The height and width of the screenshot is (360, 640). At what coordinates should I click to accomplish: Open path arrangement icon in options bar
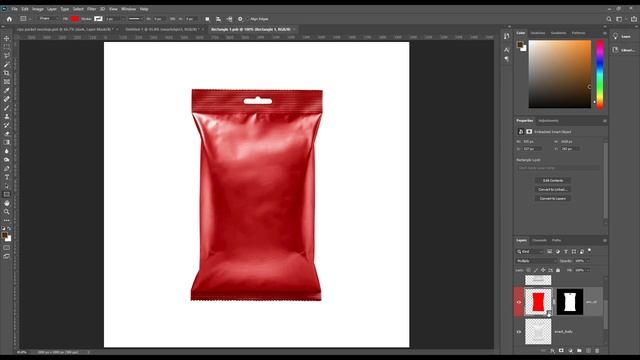click(229, 19)
